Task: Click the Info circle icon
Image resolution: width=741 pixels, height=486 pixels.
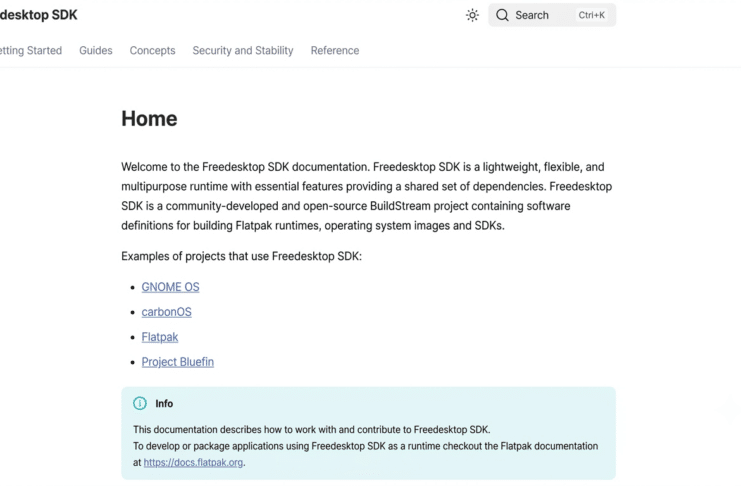Action: coord(140,403)
